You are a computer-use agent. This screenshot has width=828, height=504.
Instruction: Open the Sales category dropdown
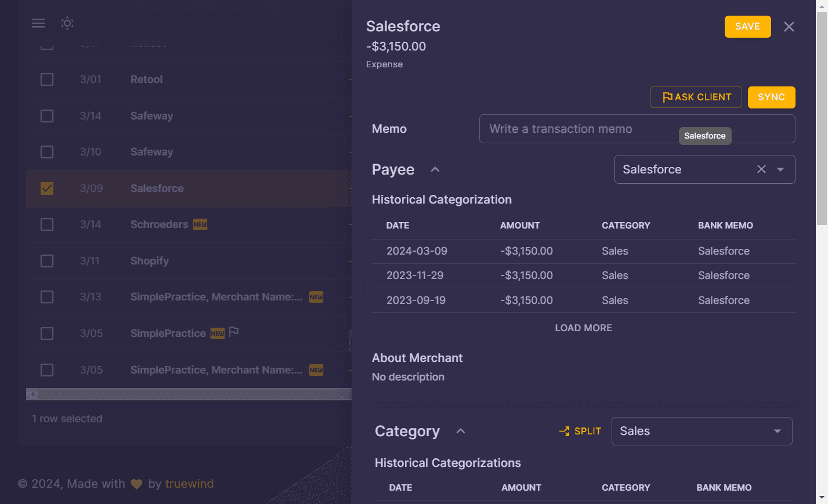[x=777, y=431]
